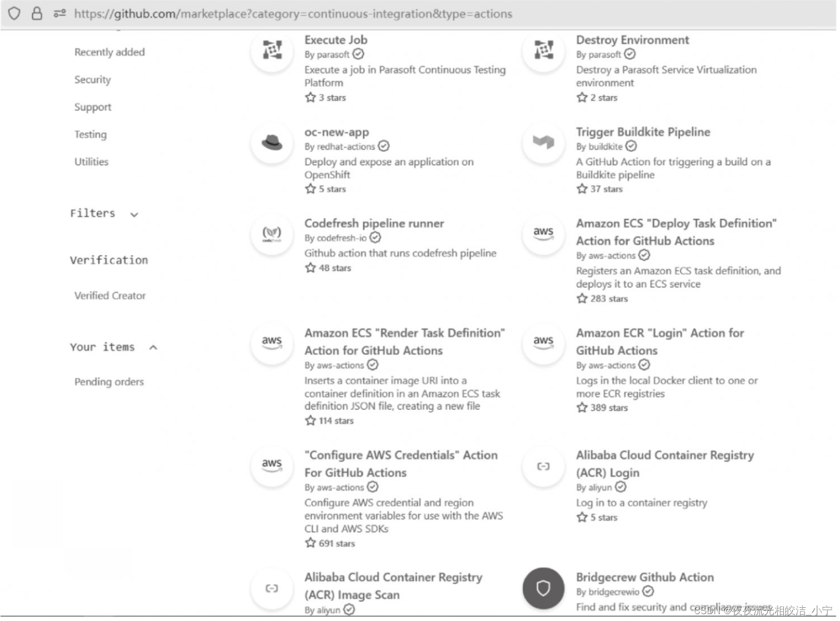840x621 pixels.
Task: Open Amazon ECS Render Task Definition action
Action: click(405, 341)
